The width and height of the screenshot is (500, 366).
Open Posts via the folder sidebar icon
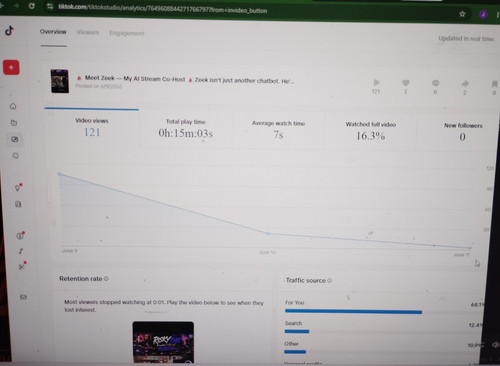[x=14, y=123]
